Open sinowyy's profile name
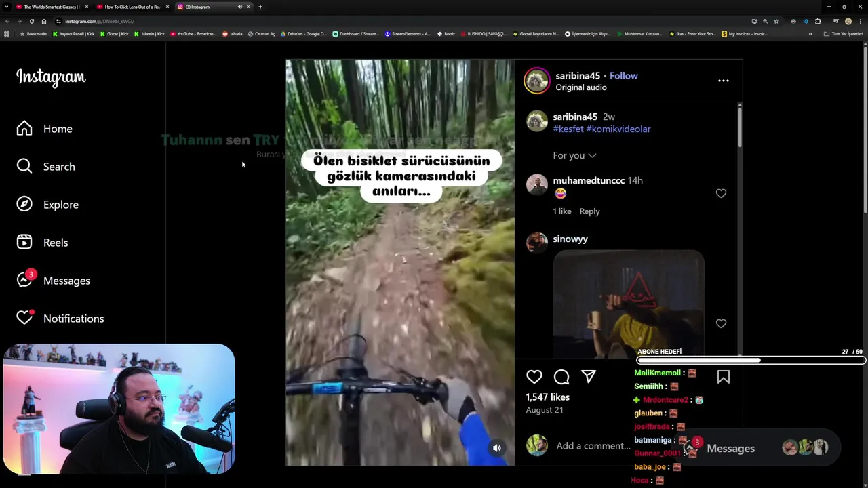 570,239
